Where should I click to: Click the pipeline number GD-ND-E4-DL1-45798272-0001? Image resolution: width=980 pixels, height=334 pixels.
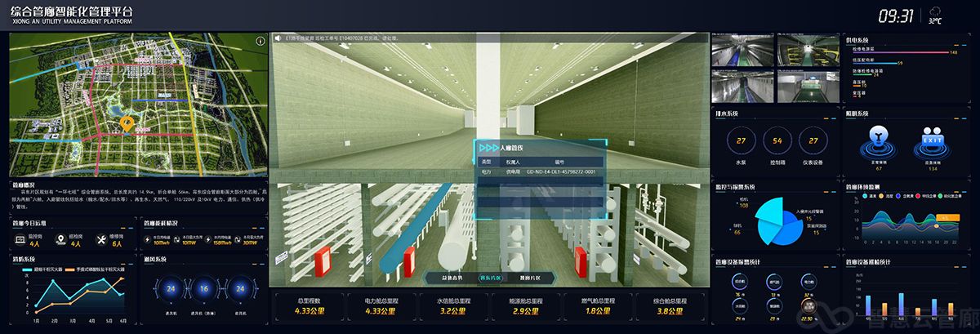(561, 172)
